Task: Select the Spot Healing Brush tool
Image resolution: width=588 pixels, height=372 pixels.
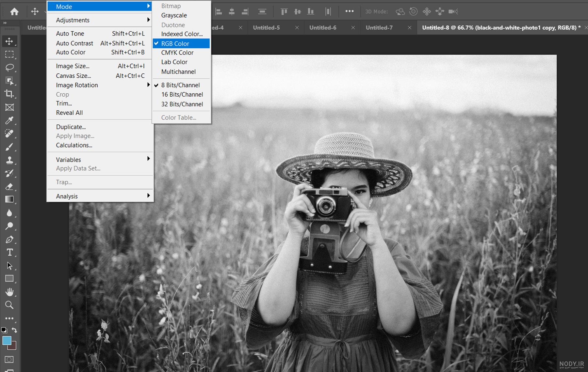Action: pyautogui.click(x=9, y=133)
